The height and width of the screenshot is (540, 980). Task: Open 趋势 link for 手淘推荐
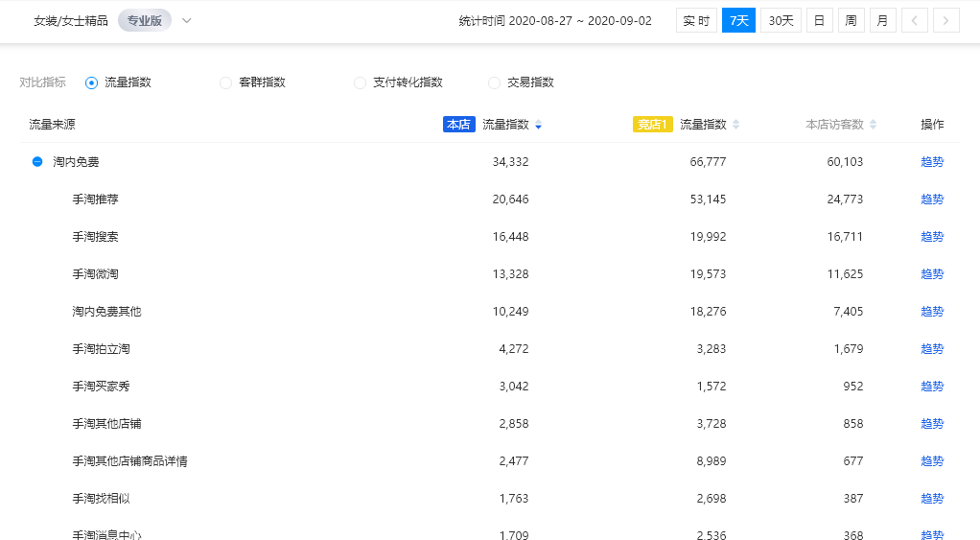click(931, 200)
